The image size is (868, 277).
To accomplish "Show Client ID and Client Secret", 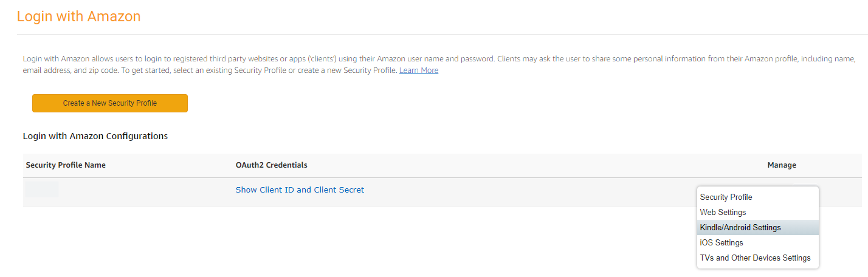I will click(300, 190).
